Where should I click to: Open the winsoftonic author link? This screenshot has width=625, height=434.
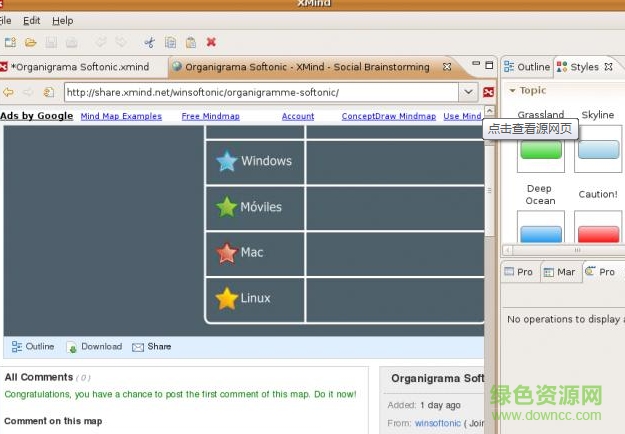438,423
